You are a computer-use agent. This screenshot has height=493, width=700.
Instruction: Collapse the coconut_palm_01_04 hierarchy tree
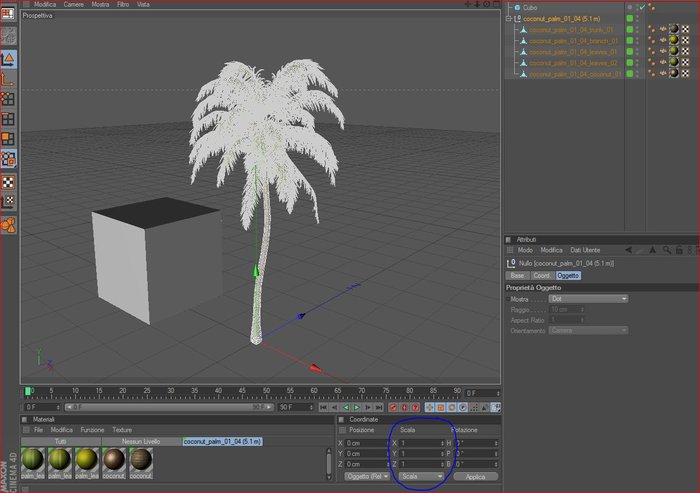(x=508, y=19)
